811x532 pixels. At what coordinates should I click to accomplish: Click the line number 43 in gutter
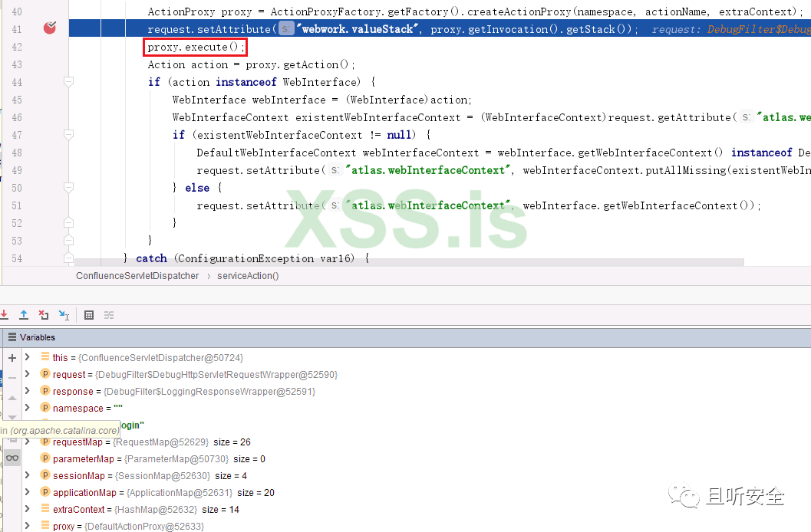[x=17, y=64]
